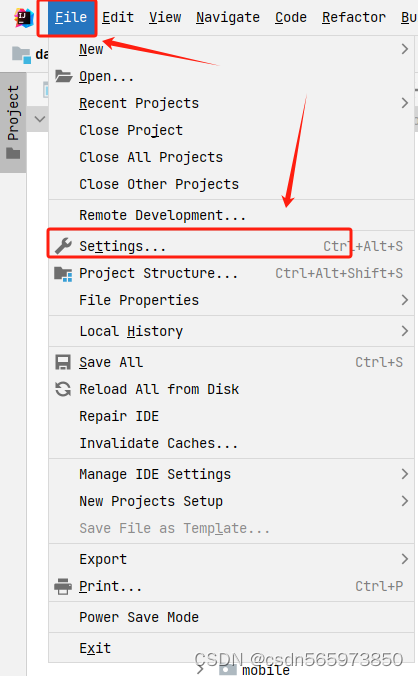Expand the Local History submenu arrow

tap(404, 331)
